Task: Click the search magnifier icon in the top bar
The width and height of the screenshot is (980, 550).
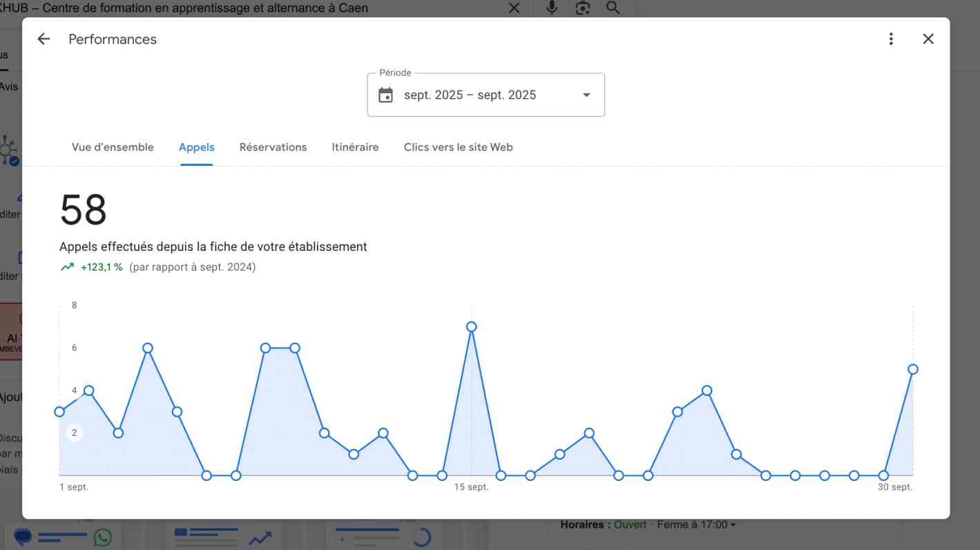Action: (x=612, y=8)
